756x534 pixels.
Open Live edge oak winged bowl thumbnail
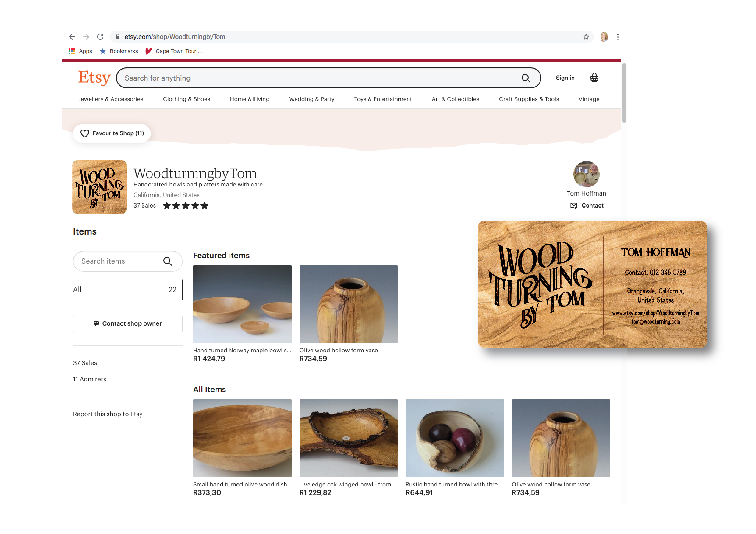348,438
